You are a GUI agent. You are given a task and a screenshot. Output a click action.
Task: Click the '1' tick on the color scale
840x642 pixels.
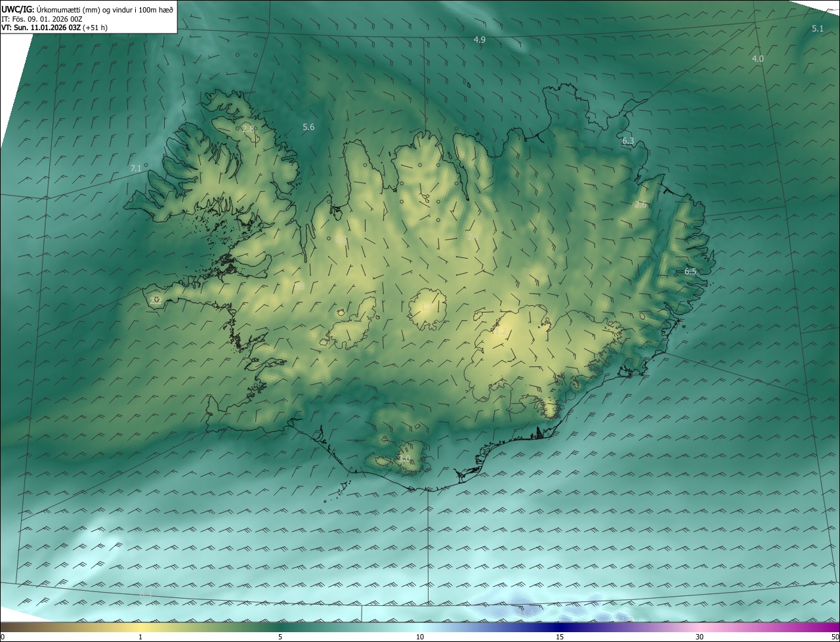coord(140,637)
